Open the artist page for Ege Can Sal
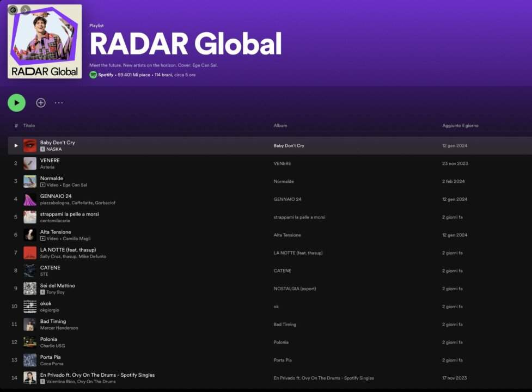The height and width of the screenshot is (392, 532). pos(75,185)
